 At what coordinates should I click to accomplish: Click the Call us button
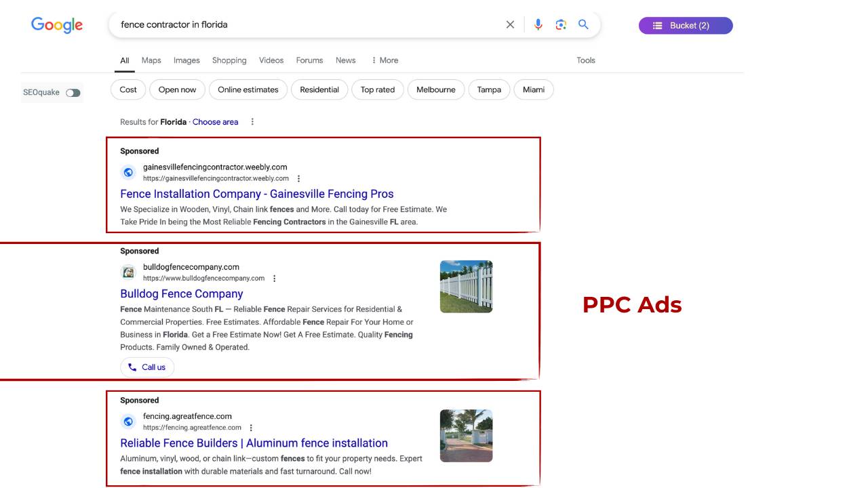click(x=147, y=367)
